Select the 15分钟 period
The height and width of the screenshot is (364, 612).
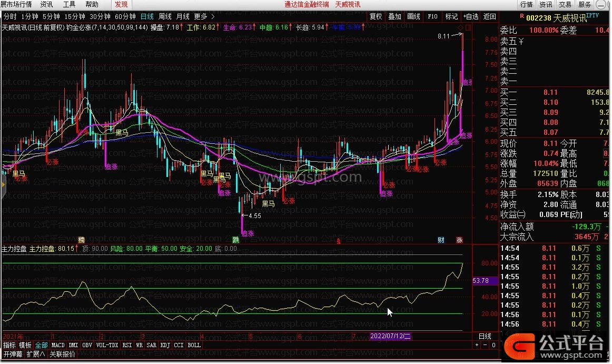tap(75, 16)
